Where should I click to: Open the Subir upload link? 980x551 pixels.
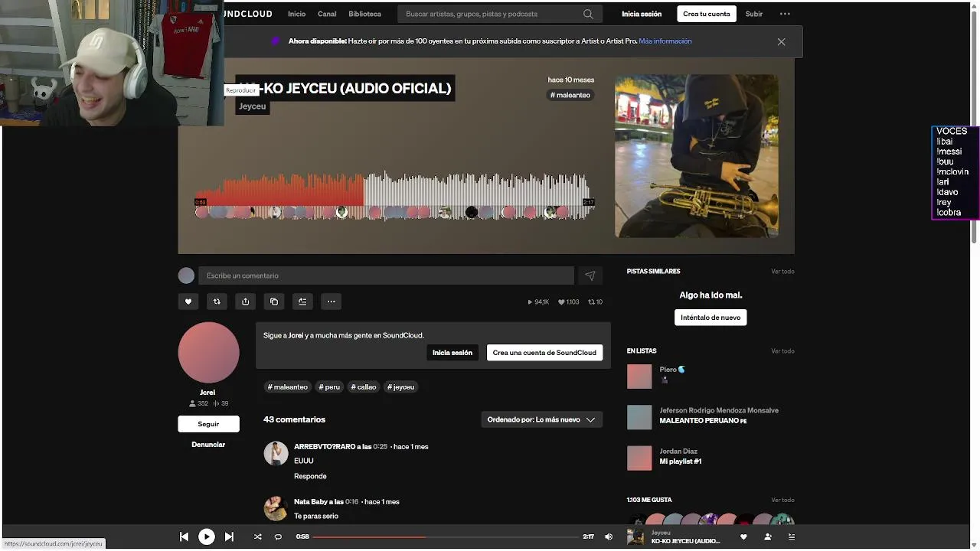(x=754, y=14)
